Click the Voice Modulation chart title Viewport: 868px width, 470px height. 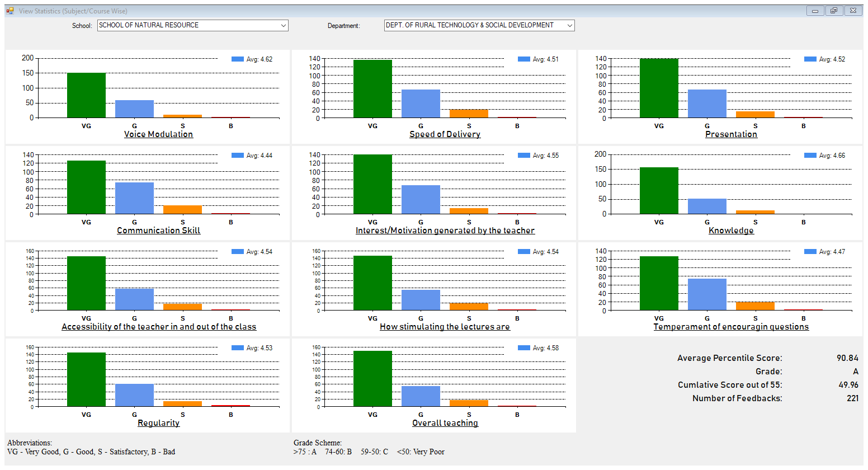pos(158,134)
